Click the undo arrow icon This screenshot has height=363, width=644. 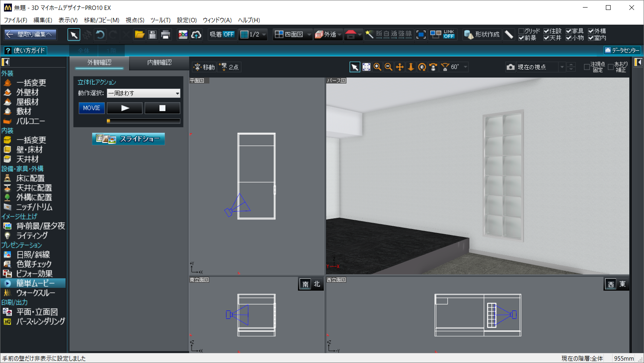click(101, 35)
